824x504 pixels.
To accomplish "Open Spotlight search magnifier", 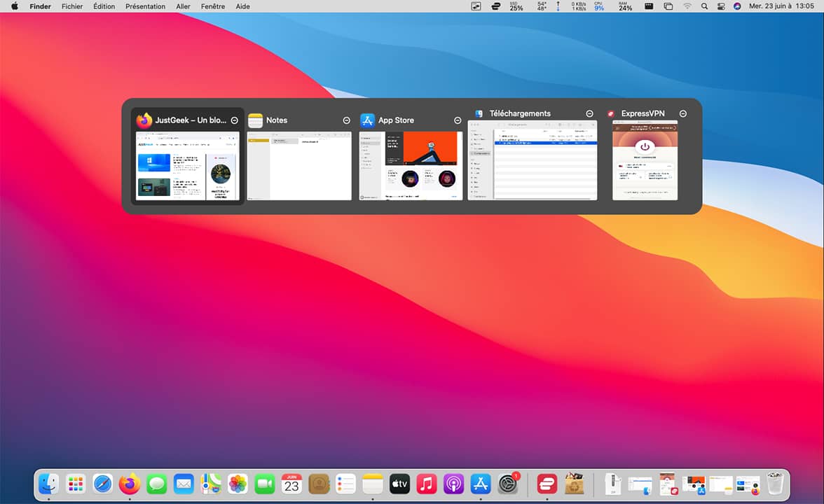I will click(704, 6).
